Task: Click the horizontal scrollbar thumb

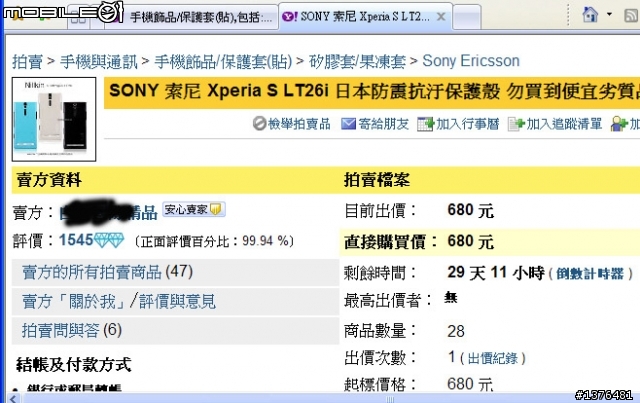Action: [390, 399]
